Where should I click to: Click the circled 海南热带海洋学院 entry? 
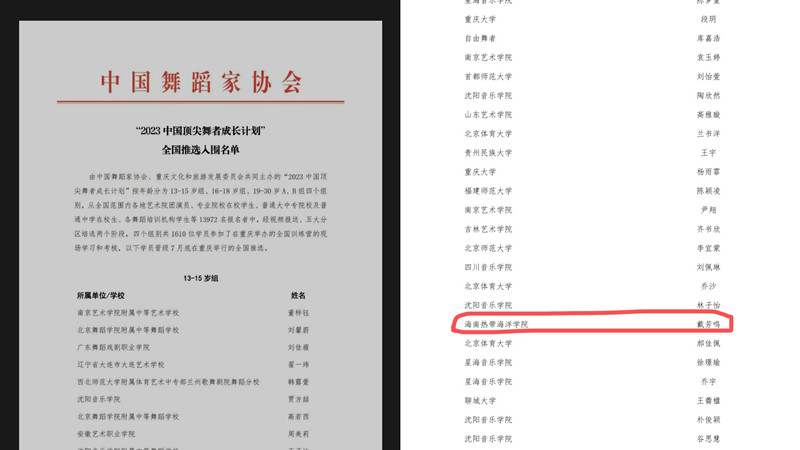click(496, 325)
